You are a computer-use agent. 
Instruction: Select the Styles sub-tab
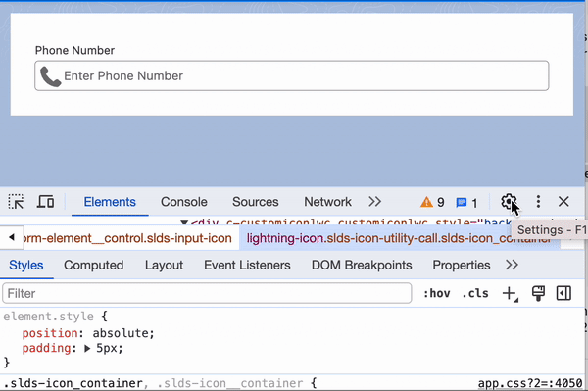(26, 265)
